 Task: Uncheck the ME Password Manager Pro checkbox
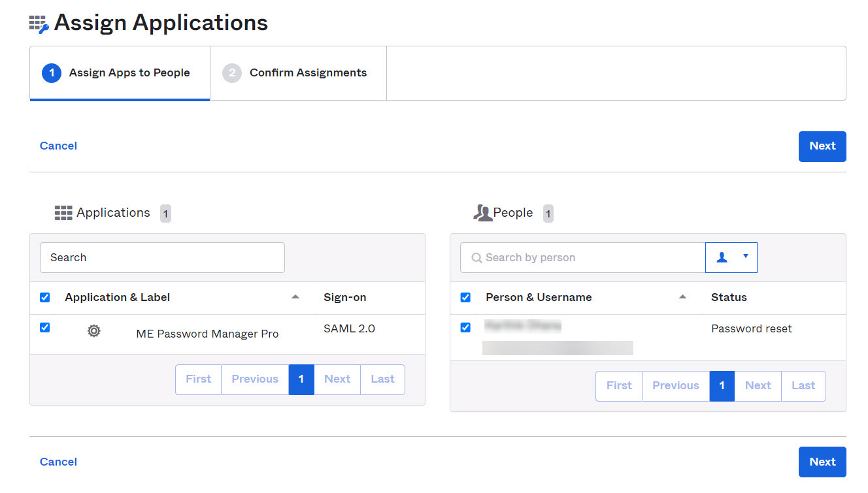45,328
